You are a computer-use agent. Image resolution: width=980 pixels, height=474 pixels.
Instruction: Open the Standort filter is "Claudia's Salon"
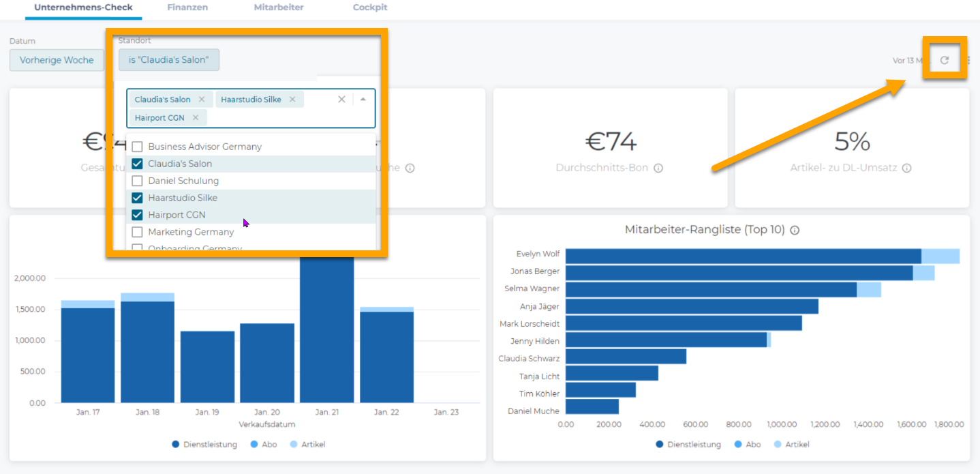pyautogui.click(x=168, y=60)
